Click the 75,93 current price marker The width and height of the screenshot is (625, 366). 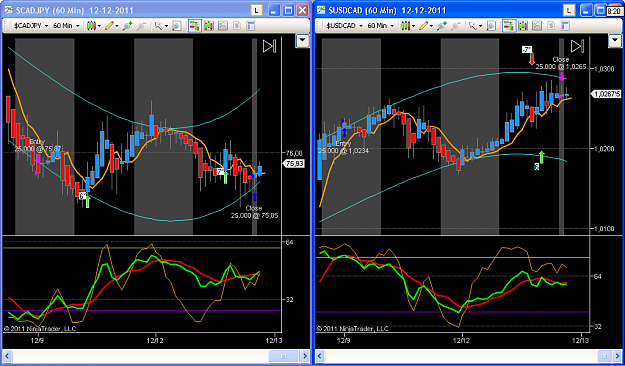point(294,163)
